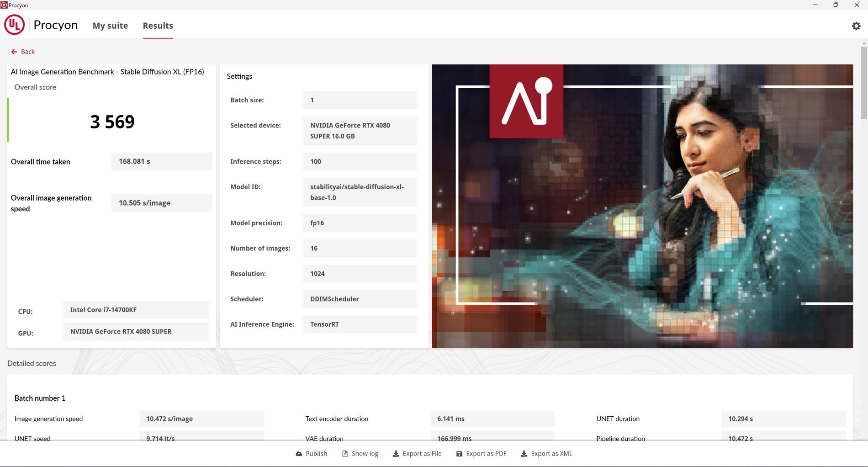Image resolution: width=868 pixels, height=467 pixels.
Task: Click the DDIMScheduler value
Action: [360, 299]
